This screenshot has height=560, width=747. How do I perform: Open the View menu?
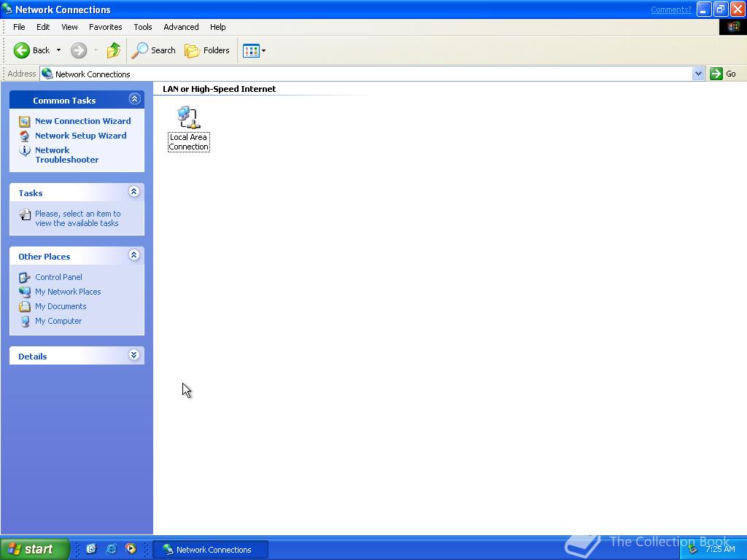[x=69, y=27]
